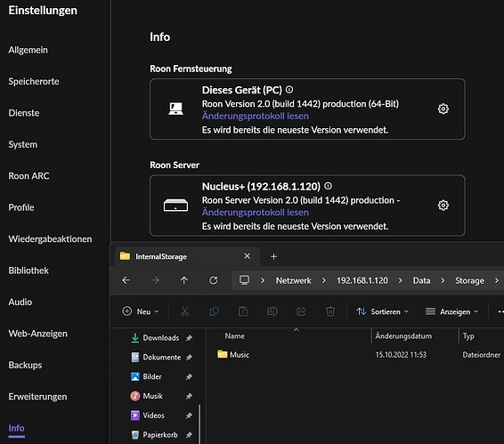504x444 pixels.
Task: Click info icon beside Dieses Gerät (PC)
Action: click(x=289, y=90)
